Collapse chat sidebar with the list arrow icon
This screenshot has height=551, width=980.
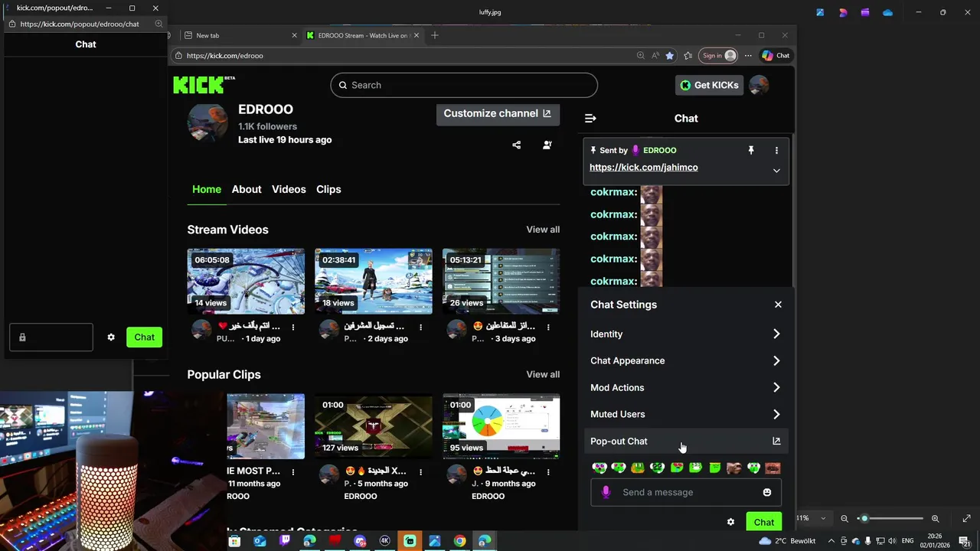(590, 118)
